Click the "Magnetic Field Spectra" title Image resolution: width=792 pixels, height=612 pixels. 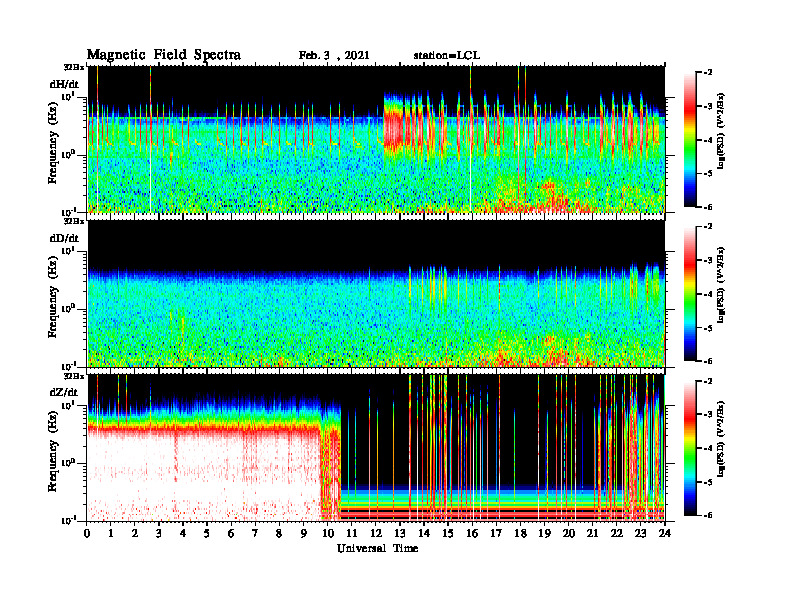pyautogui.click(x=164, y=55)
